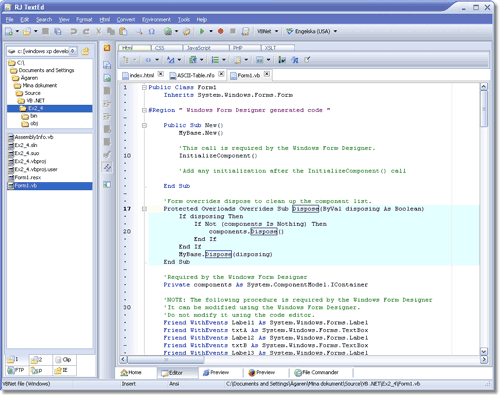Close the index.html document tab

pos(160,74)
